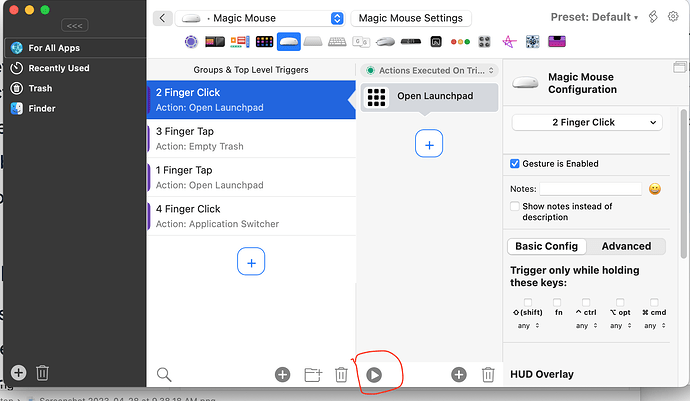Click the BetterTouchTool logo icon near Preset

coord(653,17)
